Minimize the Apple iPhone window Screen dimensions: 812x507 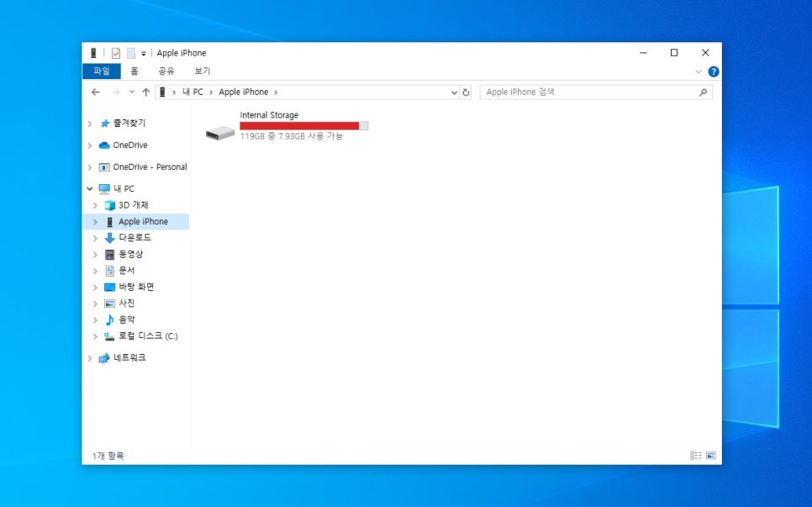tap(643, 53)
